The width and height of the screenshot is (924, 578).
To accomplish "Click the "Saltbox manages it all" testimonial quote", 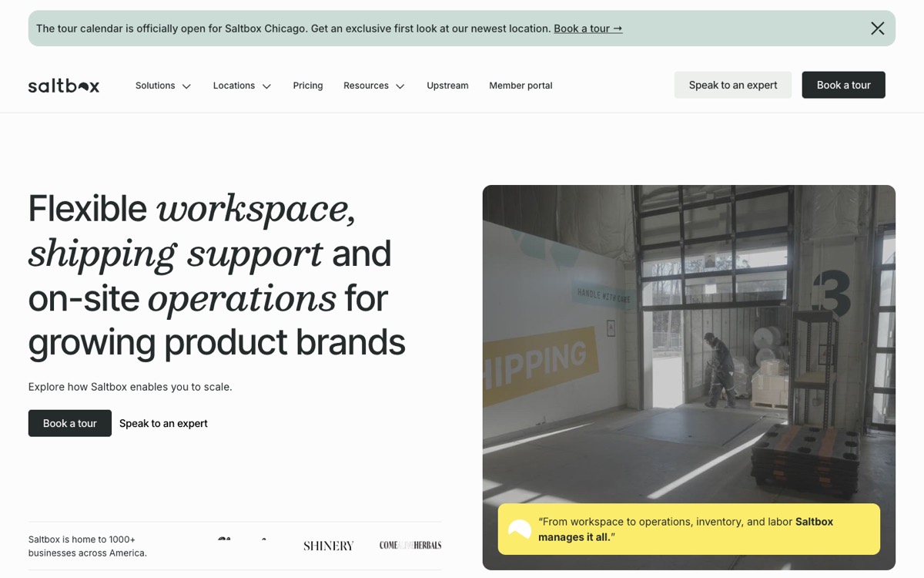I will tap(686, 529).
